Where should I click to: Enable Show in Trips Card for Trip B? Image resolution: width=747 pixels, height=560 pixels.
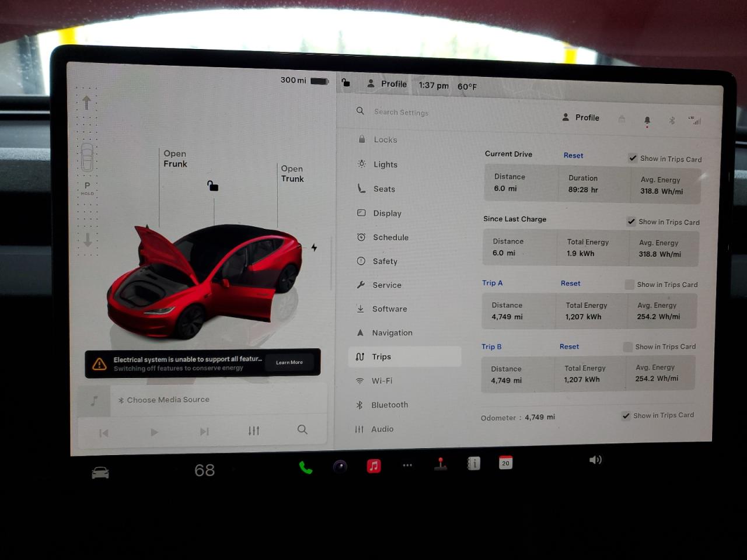pyautogui.click(x=628, y=346)
